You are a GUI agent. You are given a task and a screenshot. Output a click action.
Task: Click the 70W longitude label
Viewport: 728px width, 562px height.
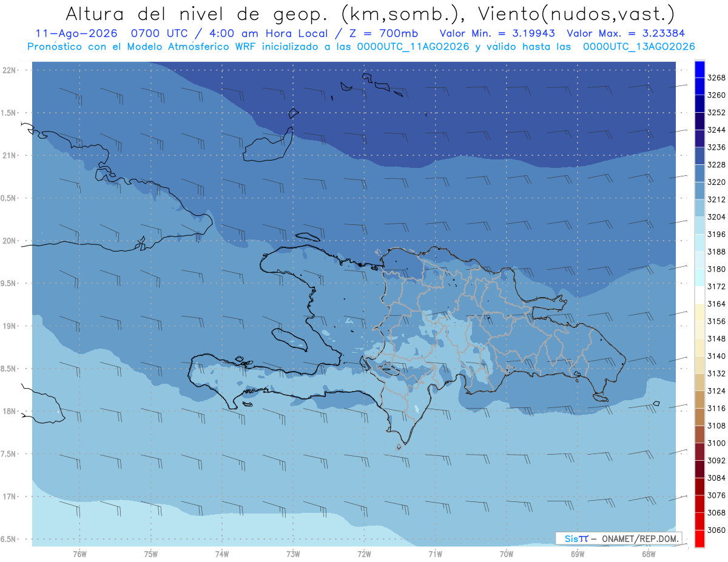coord(507,554)
